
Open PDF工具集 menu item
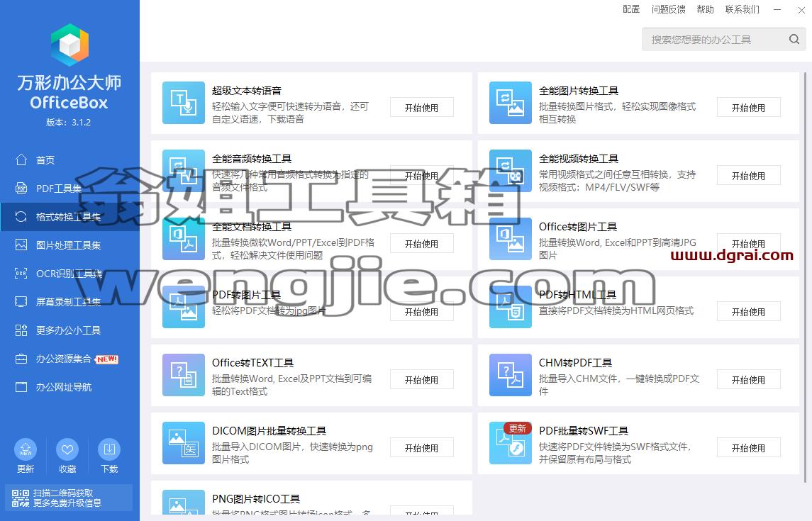tap(70, 189)
